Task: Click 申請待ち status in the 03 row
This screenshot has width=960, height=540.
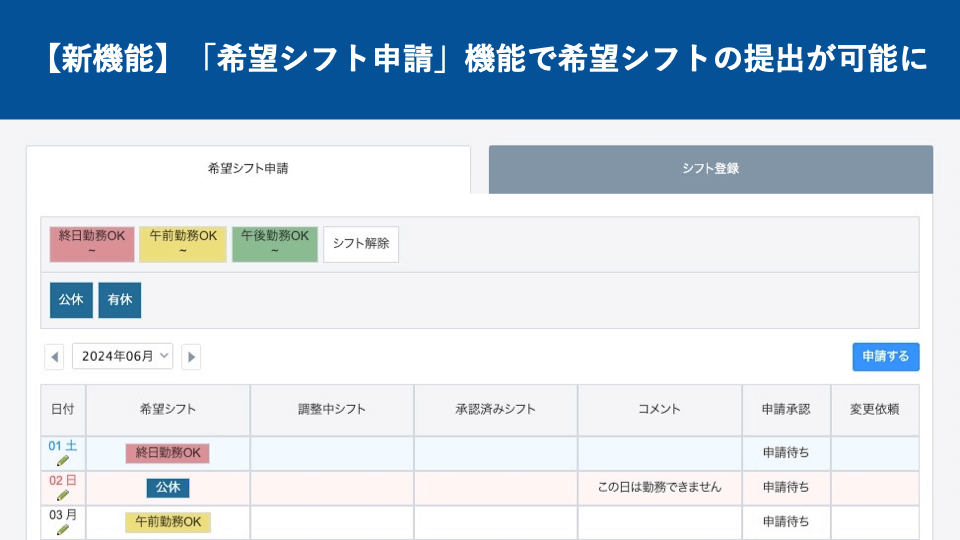Action: pyautogui.click(x=786, y=522)
